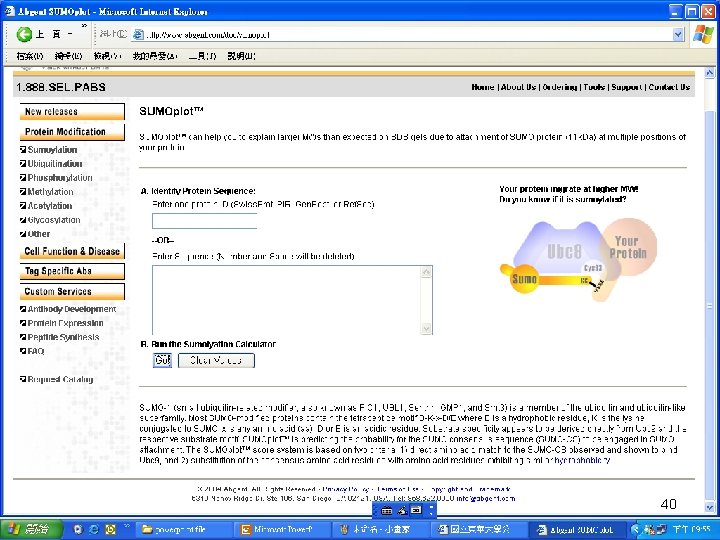This screenshot has width=720, height=540.
Task: Click the arrow icon beside Sumoylation
Action: click(x=23, y=150)
